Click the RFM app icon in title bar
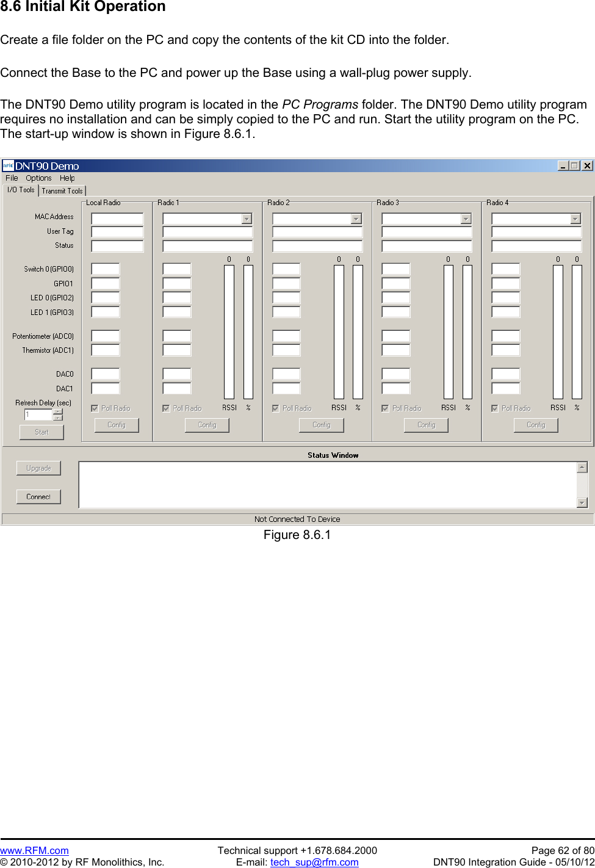Viewport: 595px width, 868px height. click(8, 165)
